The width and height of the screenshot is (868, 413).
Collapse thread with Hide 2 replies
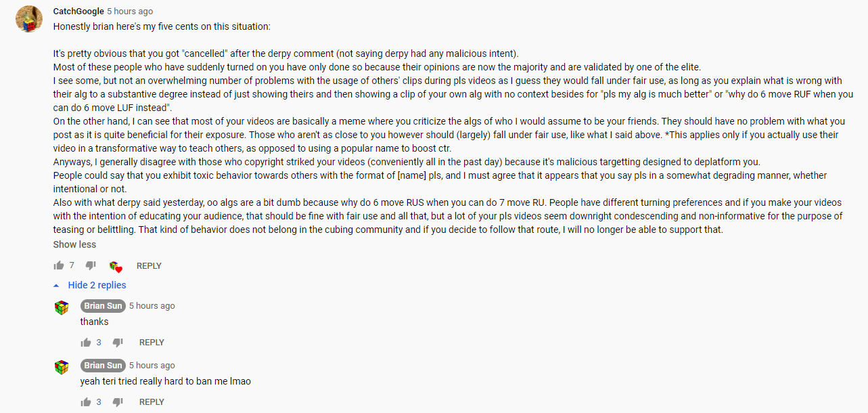[x=97, y=285]
